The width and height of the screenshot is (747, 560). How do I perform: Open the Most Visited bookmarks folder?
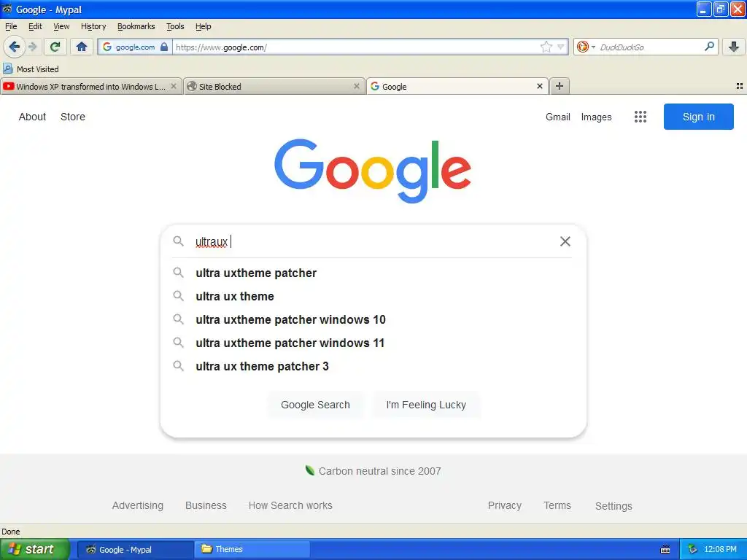[31, 69]
